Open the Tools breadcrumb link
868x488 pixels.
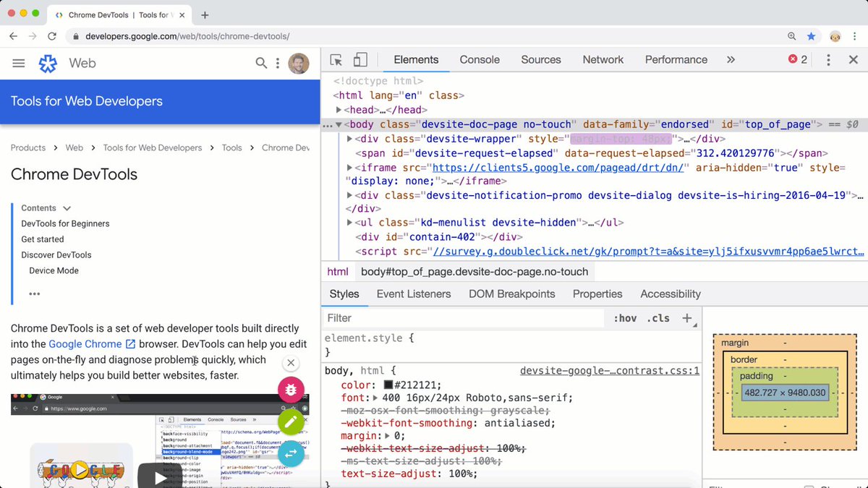pyautogui.click(x=232, y=147)
